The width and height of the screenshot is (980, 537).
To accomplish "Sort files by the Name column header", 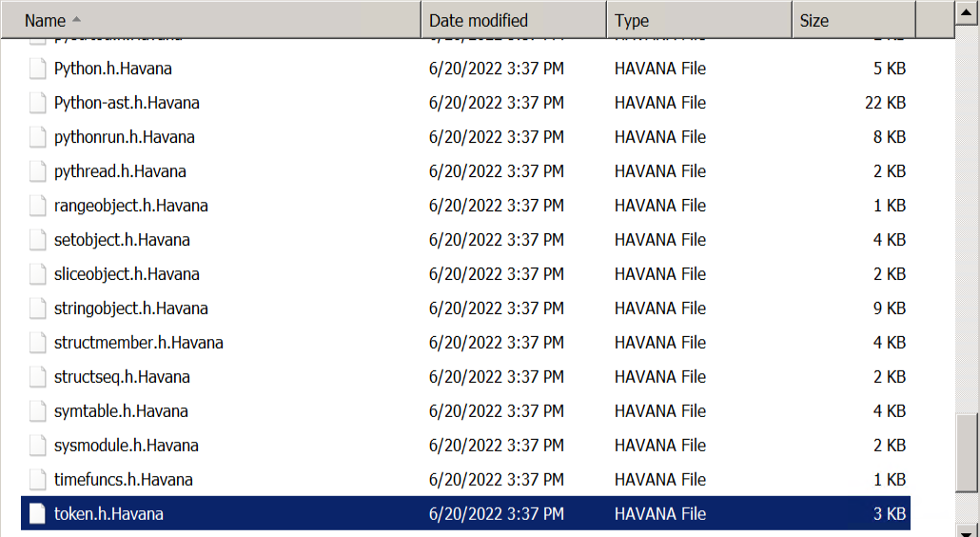I will (46, 20).
